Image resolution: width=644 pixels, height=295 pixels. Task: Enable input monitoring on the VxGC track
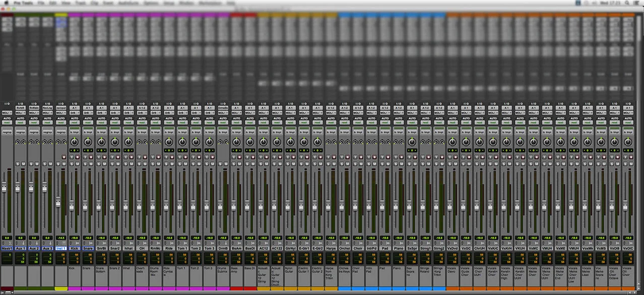[464, 157]
